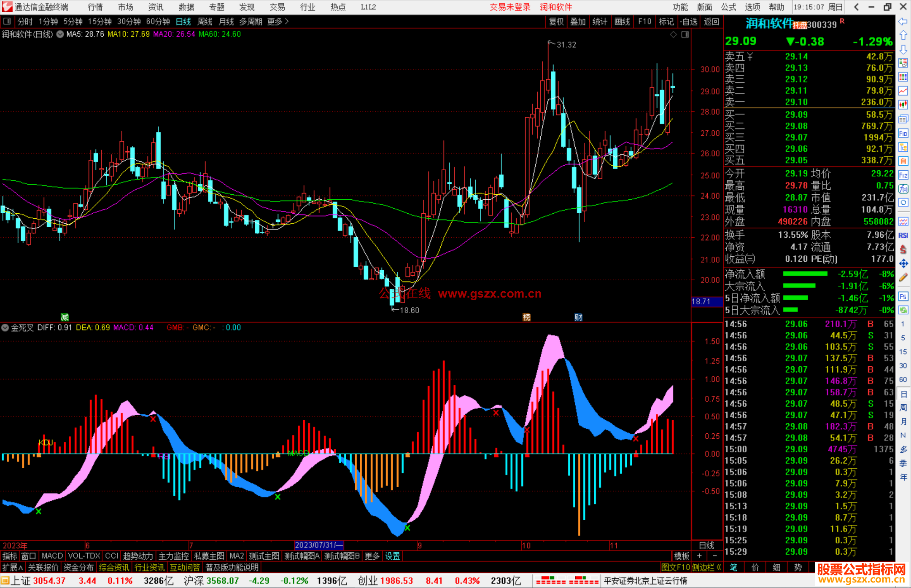Click the blue back arrow in sidebar
Viewport: 911px width, 588px height.
pos(903,21)
